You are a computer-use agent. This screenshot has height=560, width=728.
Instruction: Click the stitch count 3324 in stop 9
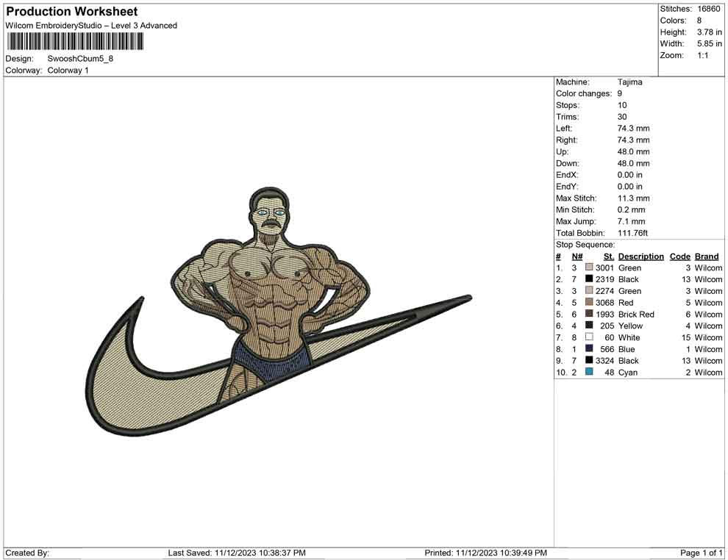pyautogui.click(x=604, y=361)
